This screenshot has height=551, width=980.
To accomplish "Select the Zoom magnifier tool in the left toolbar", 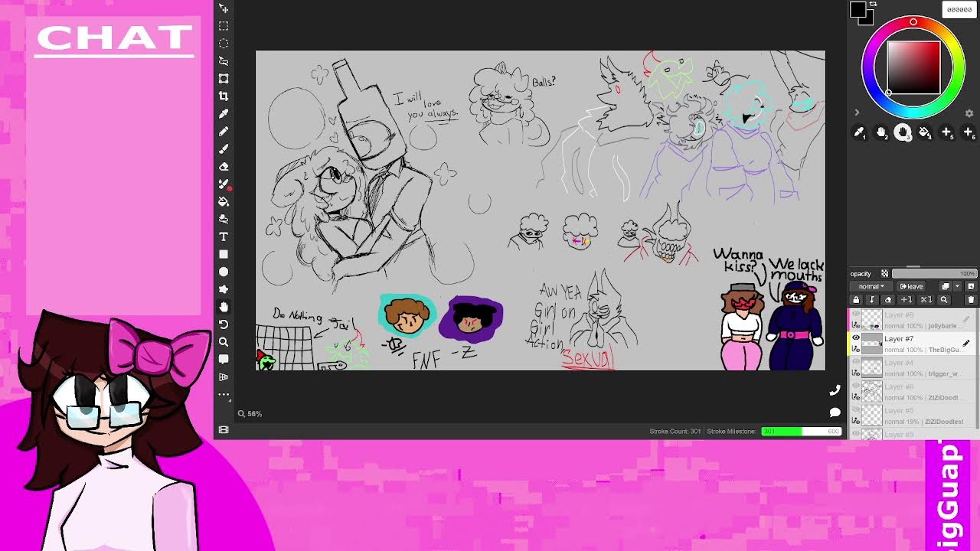I will pos(224,342).
